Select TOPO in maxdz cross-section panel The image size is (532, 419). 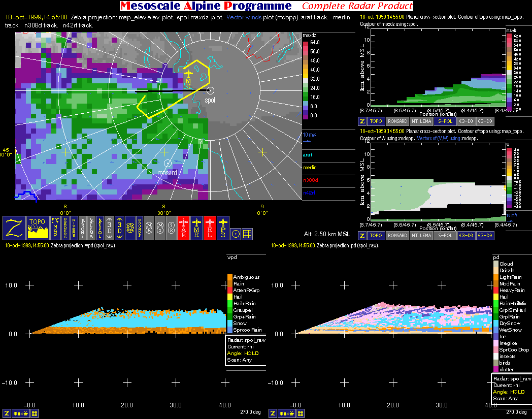coord(376,121)
